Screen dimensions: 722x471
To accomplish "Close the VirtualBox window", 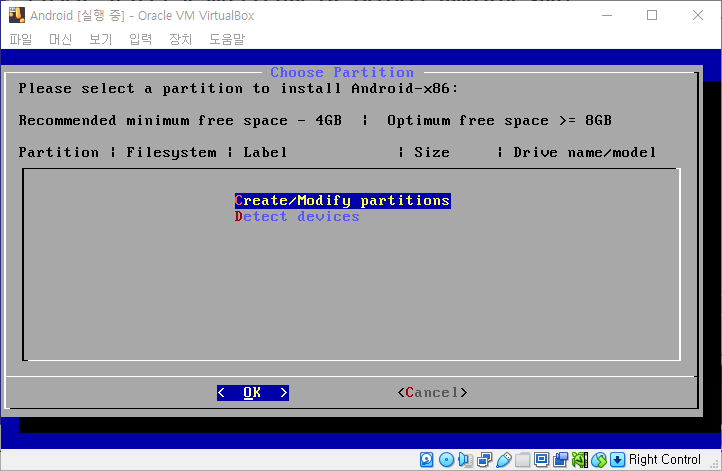I will (698, 15).
